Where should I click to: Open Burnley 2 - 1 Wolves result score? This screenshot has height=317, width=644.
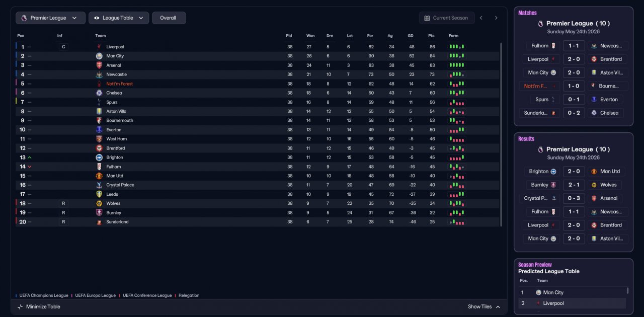574,185
